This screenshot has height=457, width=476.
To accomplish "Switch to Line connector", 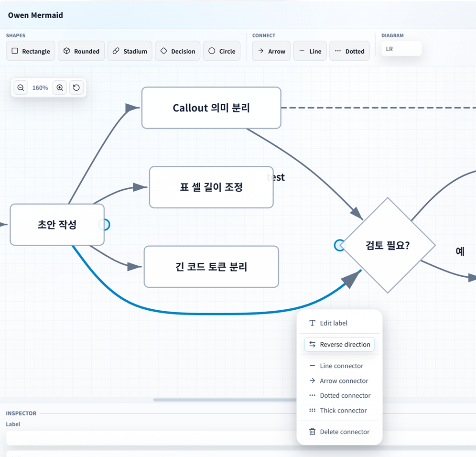I will pyautogui.click(x=339, y=366).
